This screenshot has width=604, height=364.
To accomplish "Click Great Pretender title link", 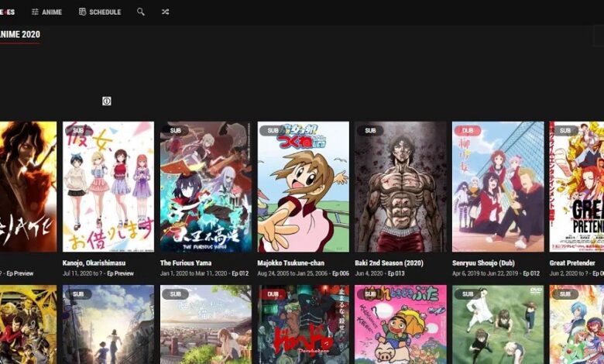I will pos(572,263).
